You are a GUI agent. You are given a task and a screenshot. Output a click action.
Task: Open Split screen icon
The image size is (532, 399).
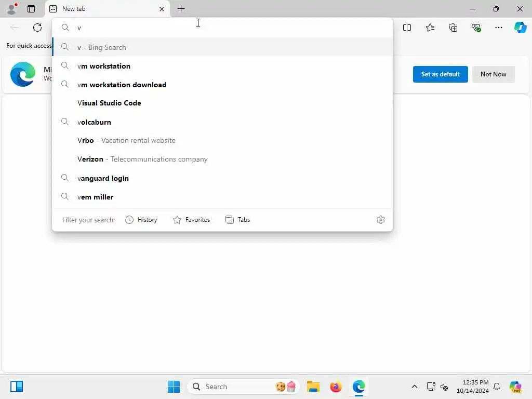(x=407, y=28)
